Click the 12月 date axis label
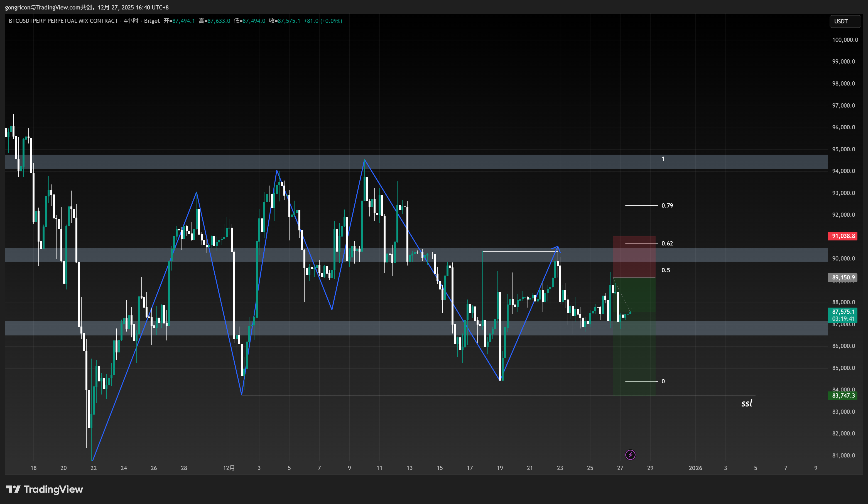Image resolution: width=868 pixels, height=504 pixels. (229, 468)
